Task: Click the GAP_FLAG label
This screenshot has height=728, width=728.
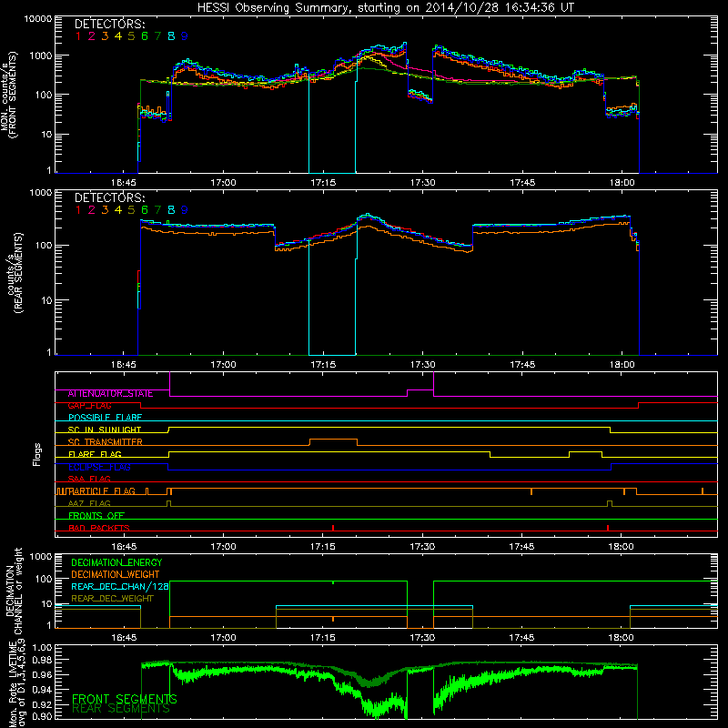Action: (x=90, y=405)
